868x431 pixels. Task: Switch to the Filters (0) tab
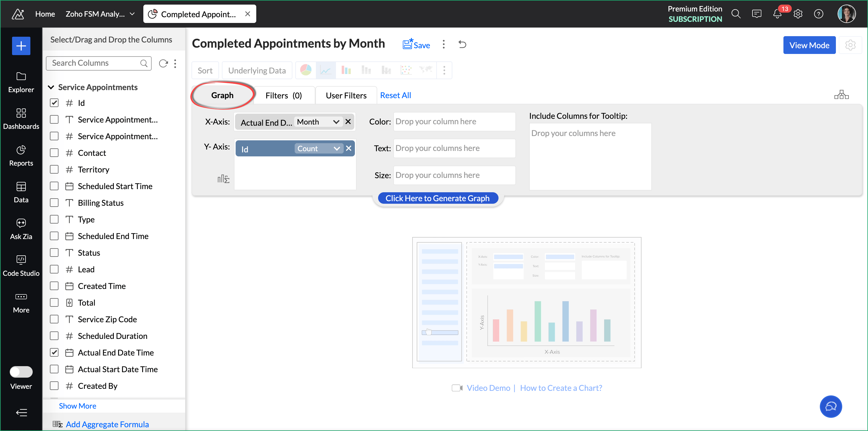[x=284, y=96]
